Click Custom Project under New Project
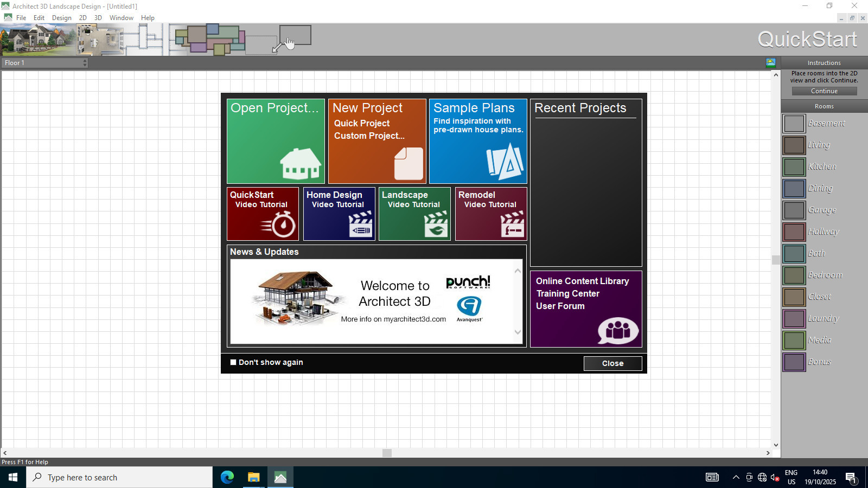The width and height of the screenshot is (868, 488). click(x=369, y=136)
